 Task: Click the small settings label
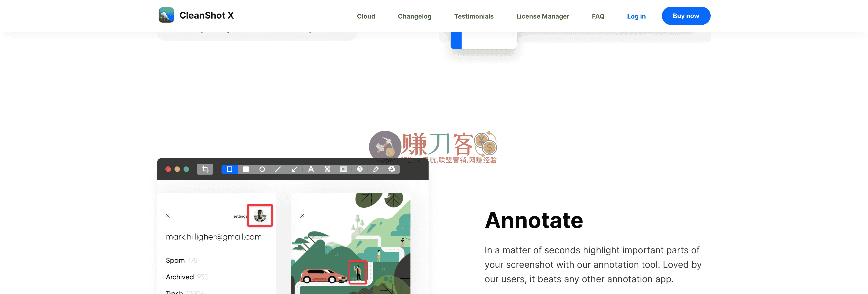click(x=240, y=216)
